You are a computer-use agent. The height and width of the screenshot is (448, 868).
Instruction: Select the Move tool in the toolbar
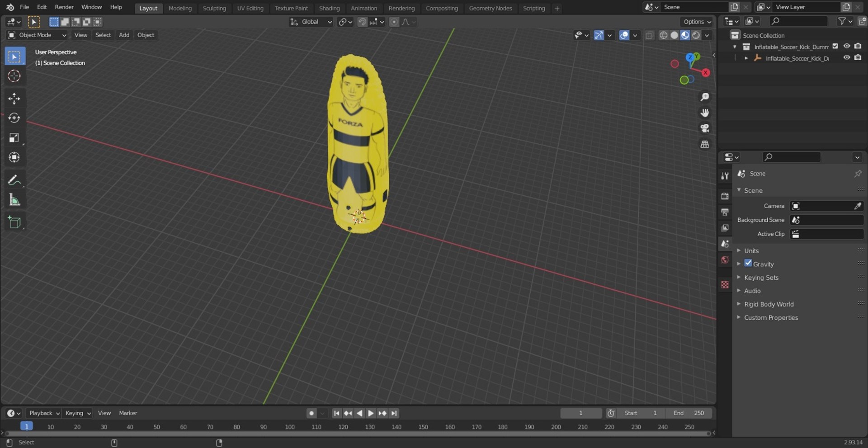tap(14, 99)
